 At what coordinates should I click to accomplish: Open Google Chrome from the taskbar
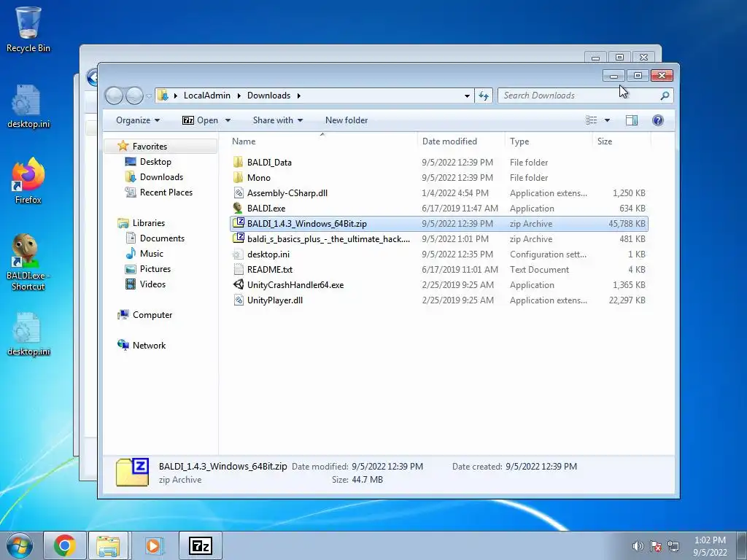[65, 545]
